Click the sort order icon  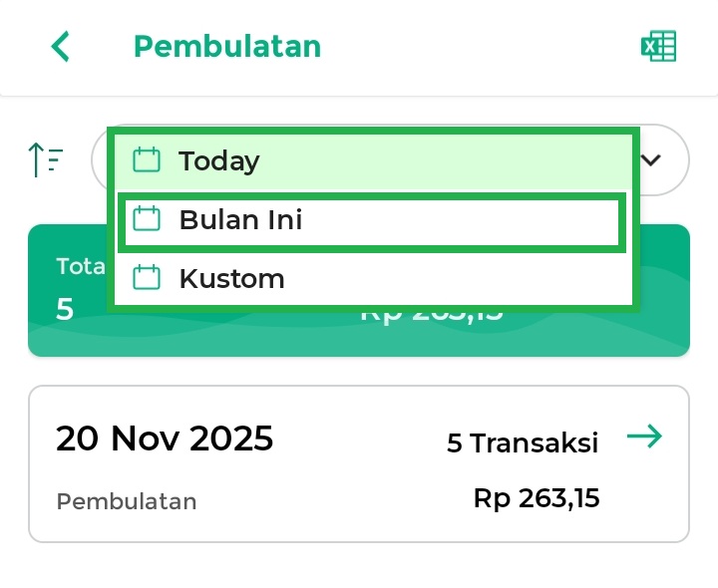[x=46, y=159]
